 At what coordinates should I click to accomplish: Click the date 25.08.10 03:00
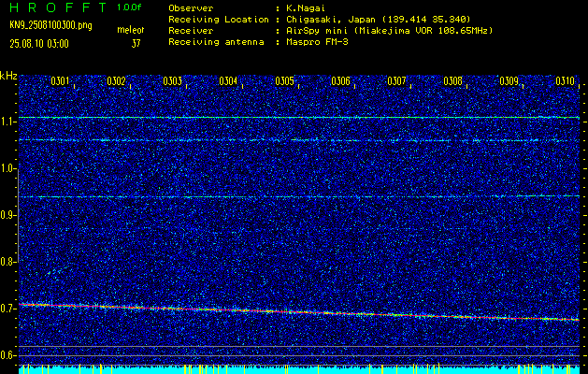[x=39, y=44]
